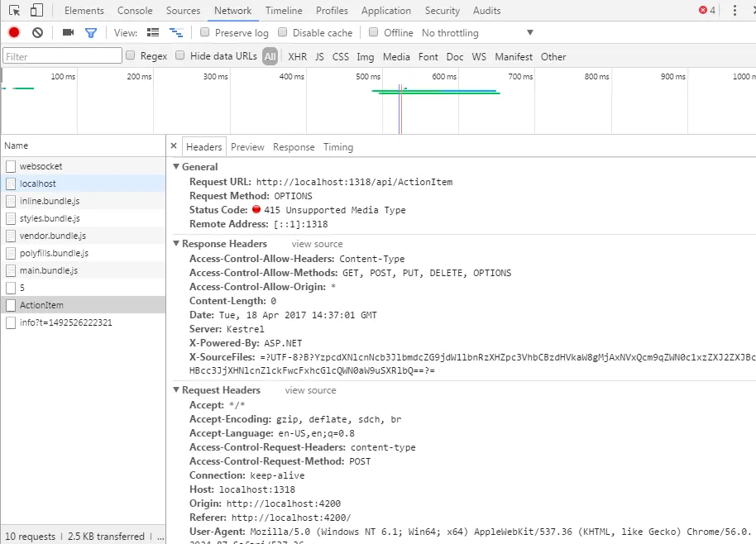Stop recording network log with red button

[x=14, y=32]
